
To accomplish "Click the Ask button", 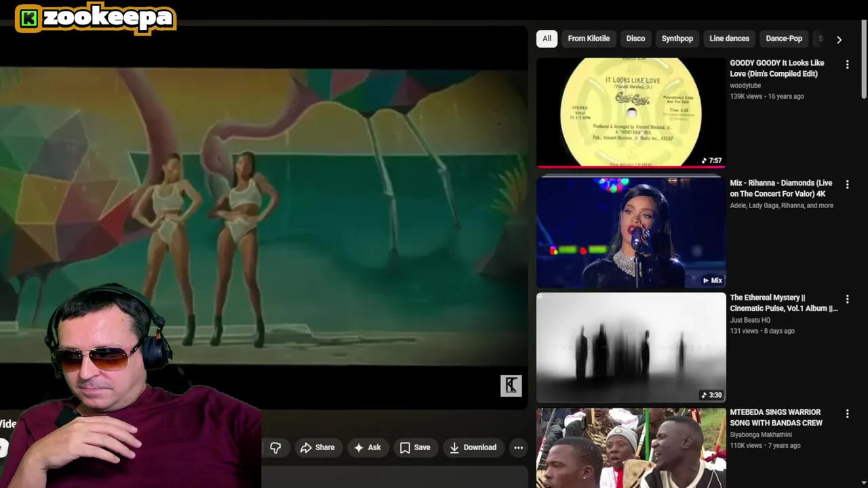I will (x=367, y=447).
